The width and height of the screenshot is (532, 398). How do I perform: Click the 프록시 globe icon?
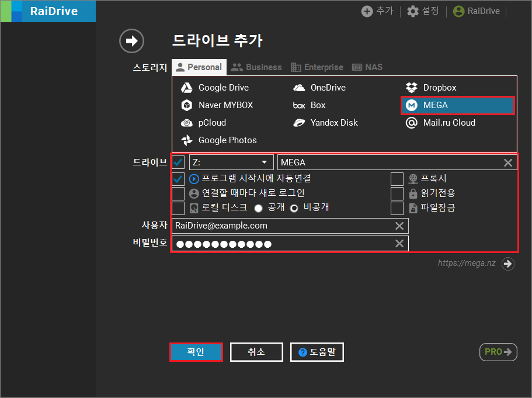point(413,179)
